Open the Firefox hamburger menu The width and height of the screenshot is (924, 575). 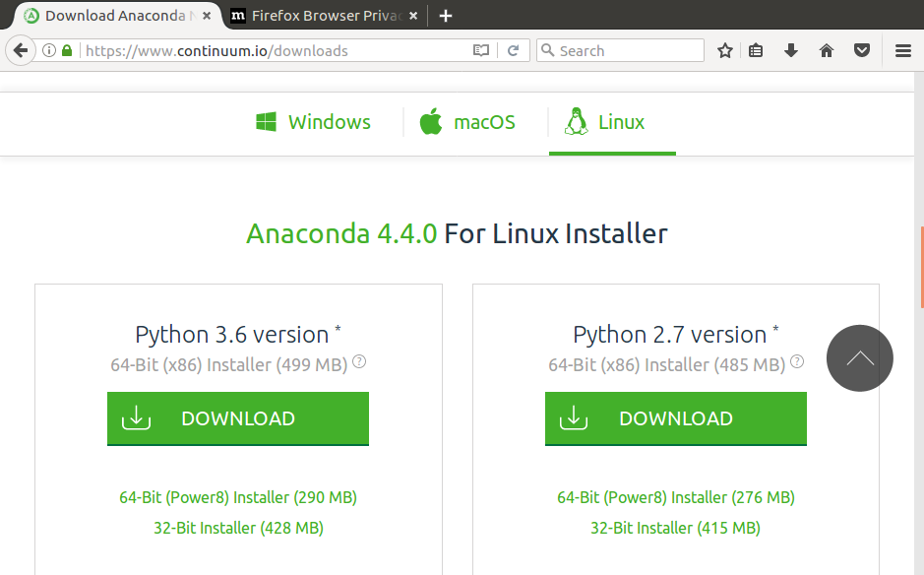pos(903,51)
